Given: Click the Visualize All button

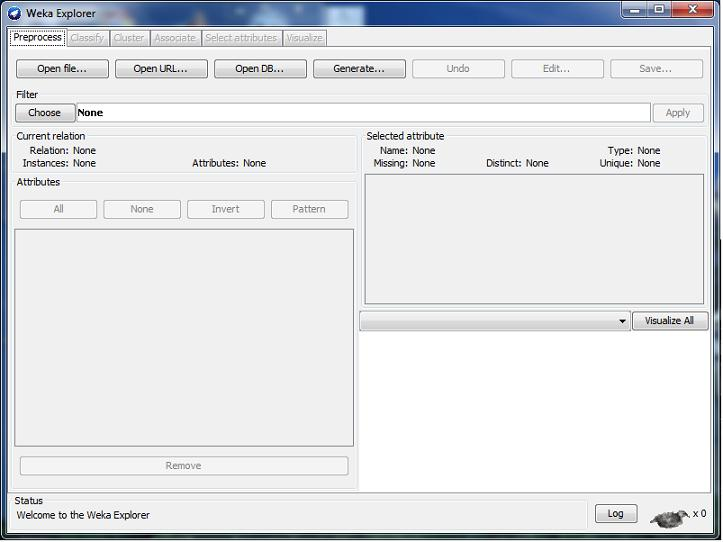Looking at the screenshot, I should (x=670, y=321).
